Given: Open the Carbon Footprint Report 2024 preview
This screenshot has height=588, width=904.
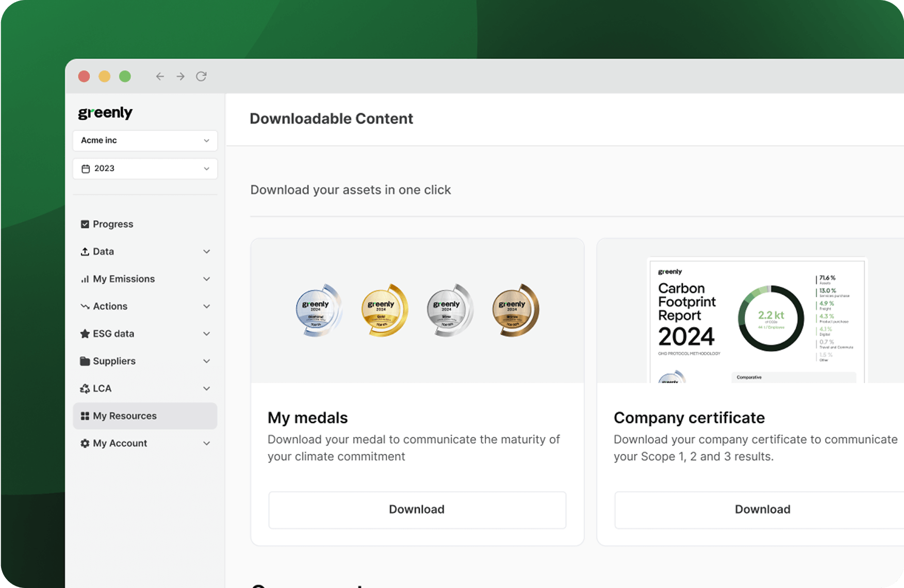Looking at the screenshot, I should 757,320.
